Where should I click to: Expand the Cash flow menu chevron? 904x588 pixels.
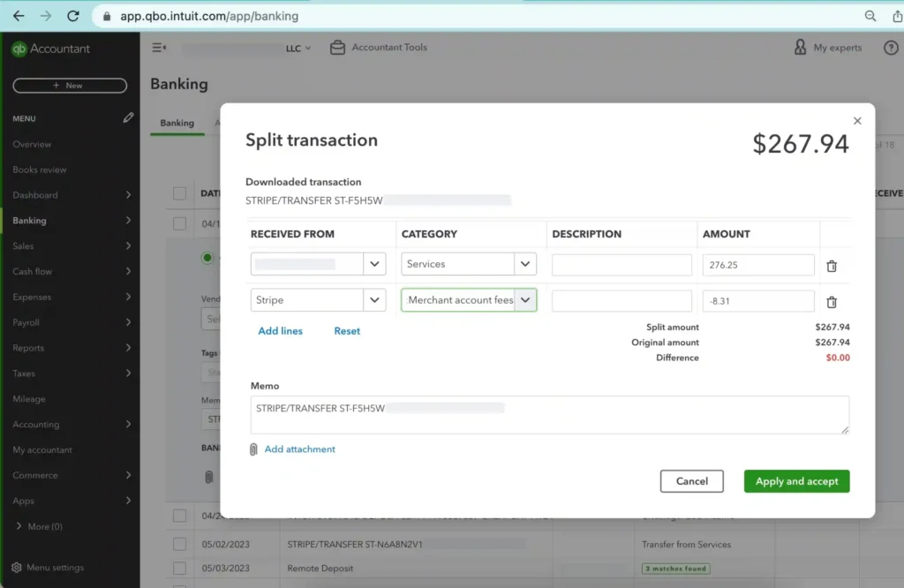point(128,271)
